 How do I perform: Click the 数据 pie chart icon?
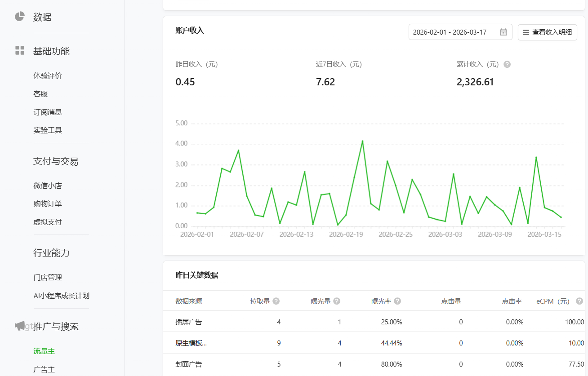point(19,16)
